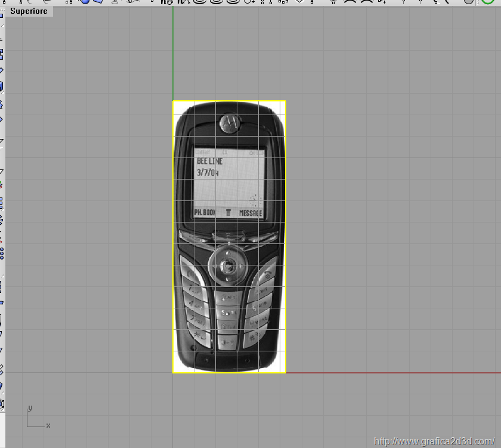Click the Superiore viewport title label

29,11
